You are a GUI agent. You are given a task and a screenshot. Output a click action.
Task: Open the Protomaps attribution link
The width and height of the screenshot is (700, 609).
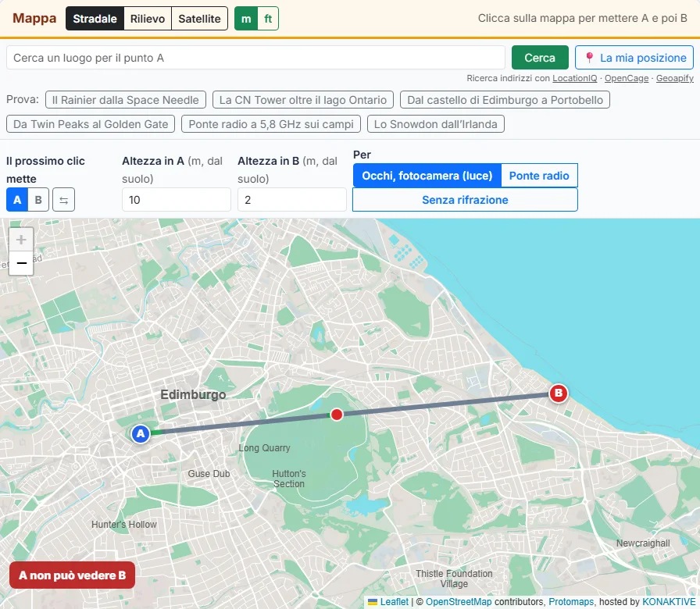(x=571, y=602)
